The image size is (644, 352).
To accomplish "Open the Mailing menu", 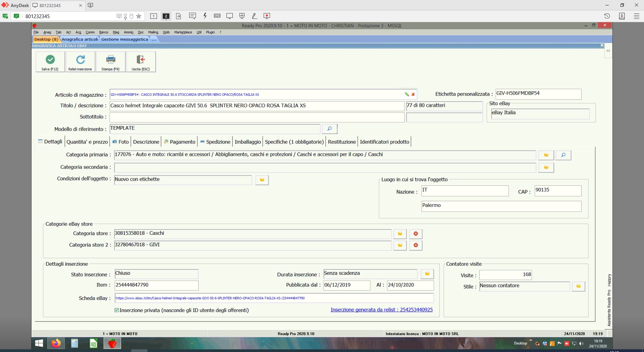I will (153, 32).
